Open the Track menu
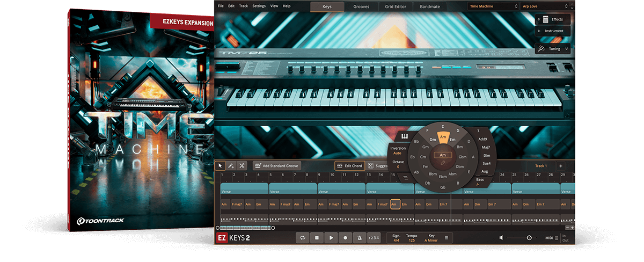Image resolution: width=644 pixels, height=262 pixels. [x=244, y=6]
